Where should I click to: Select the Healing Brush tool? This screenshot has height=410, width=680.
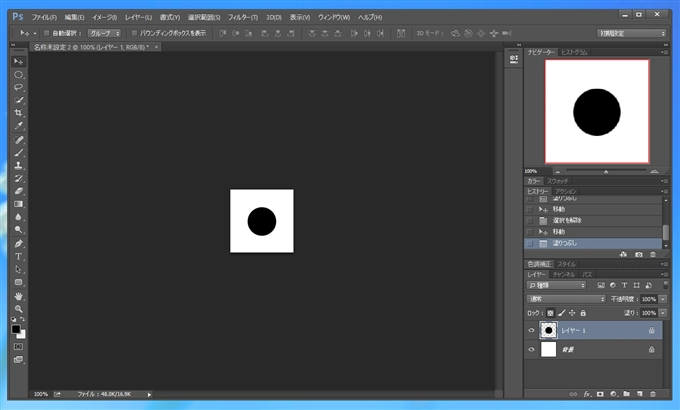[18, 140]
